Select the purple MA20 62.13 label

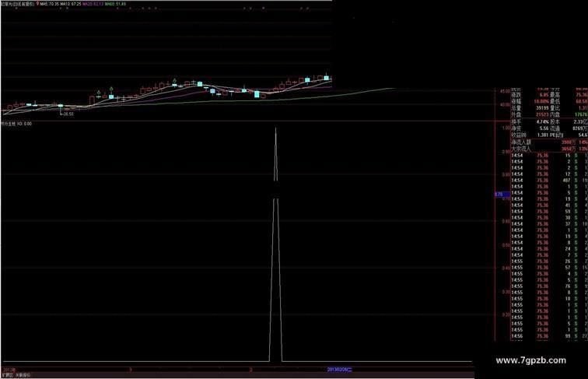[x=93, y=4]
